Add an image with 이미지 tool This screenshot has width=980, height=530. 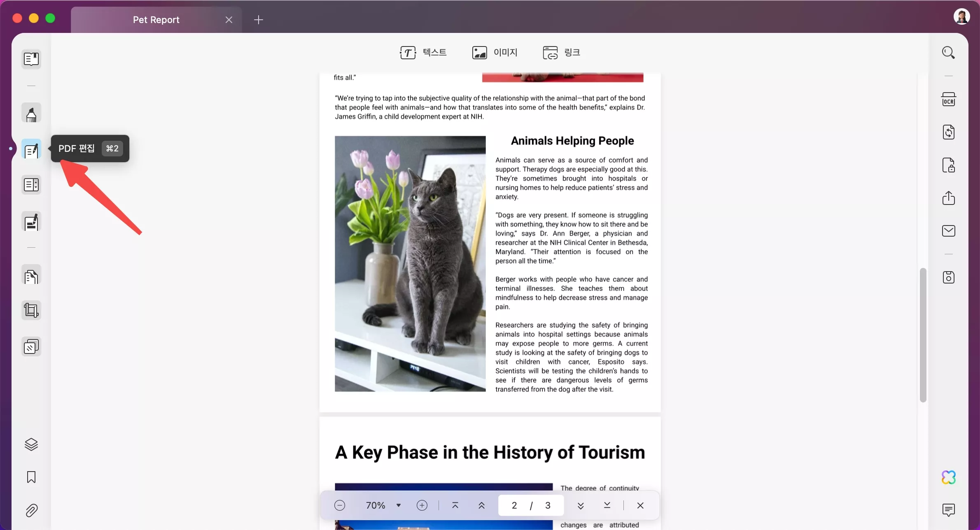(495, 53)
